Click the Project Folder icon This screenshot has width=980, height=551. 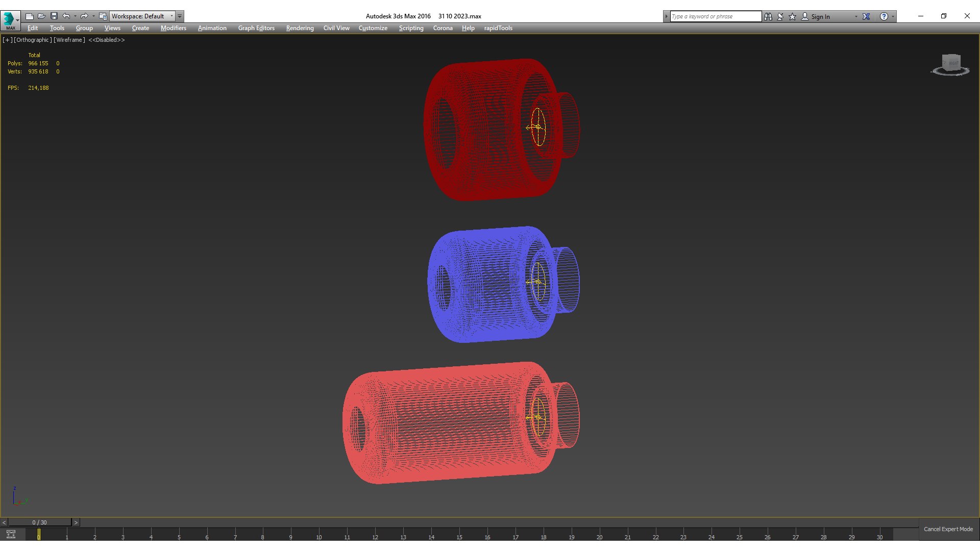[103, 16]
